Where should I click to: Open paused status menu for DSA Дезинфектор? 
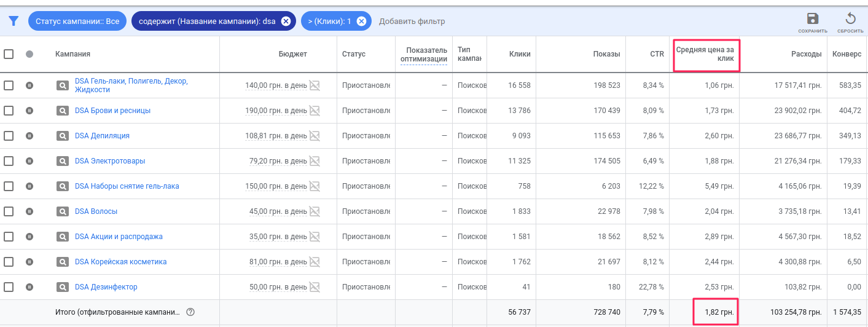[29, 287]
